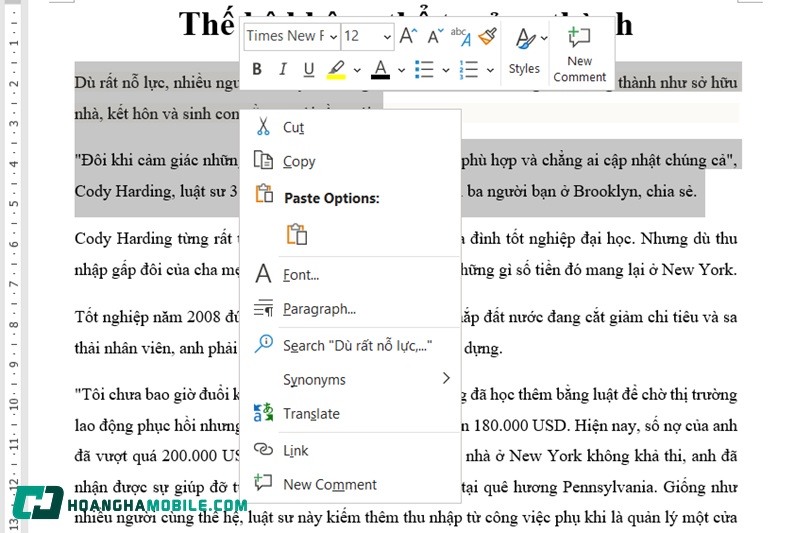The height and width of the screenshot is (533, 800).
Task: Apply yellow text highlight color
Action: 336,69
